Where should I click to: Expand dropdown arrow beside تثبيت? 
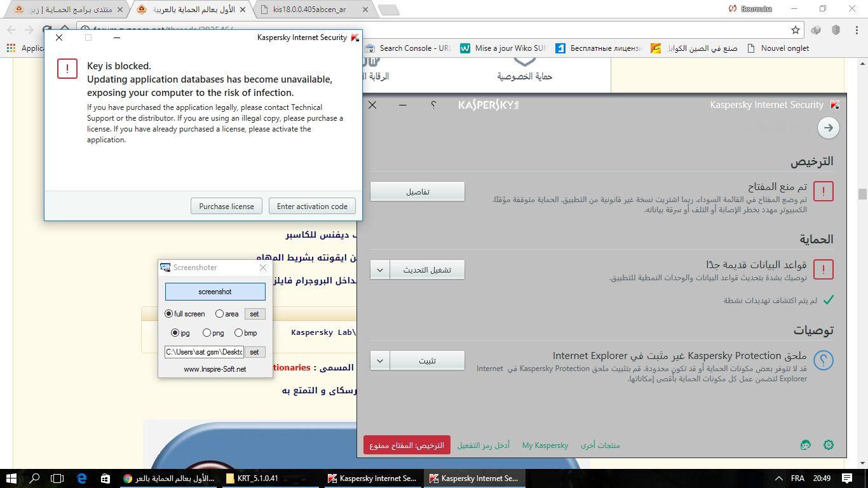pos(380,360)
